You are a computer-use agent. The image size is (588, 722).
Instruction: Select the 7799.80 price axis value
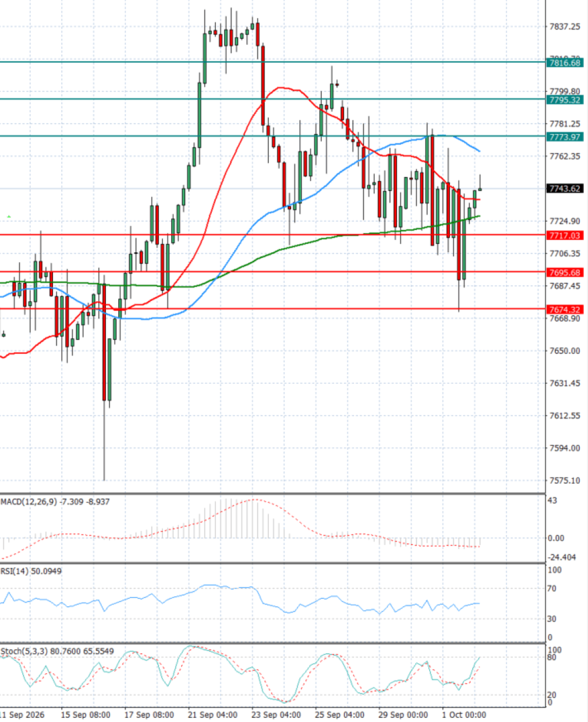564,91
